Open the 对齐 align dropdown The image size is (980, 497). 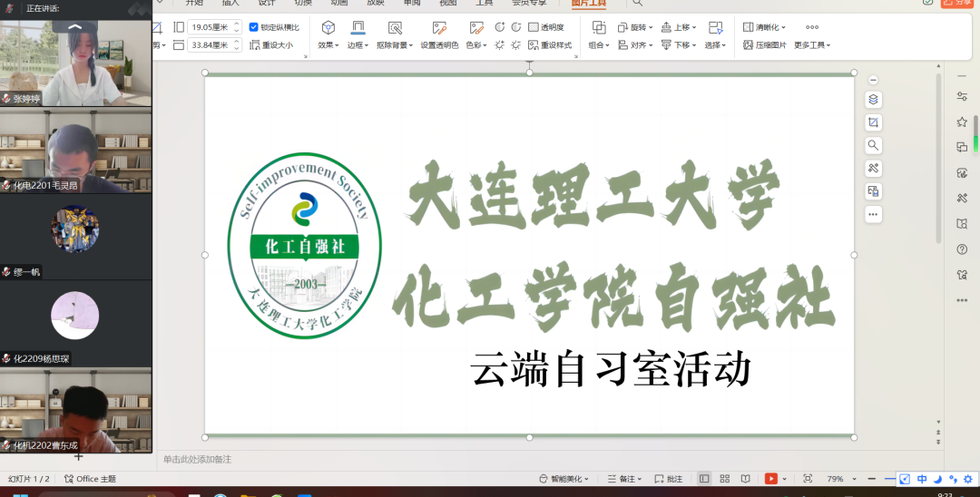(x=635, y=45)
